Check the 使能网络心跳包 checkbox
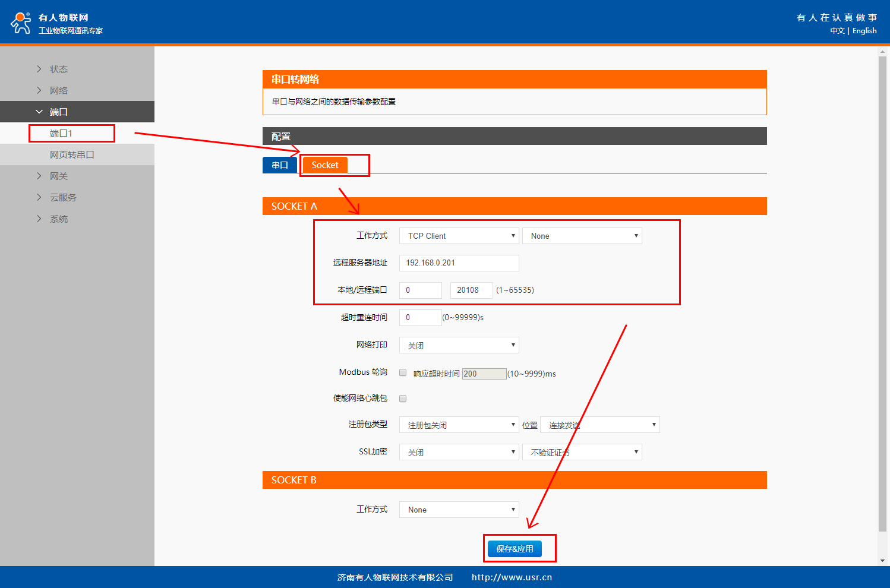The image size is (890, 588). (403, 399)
